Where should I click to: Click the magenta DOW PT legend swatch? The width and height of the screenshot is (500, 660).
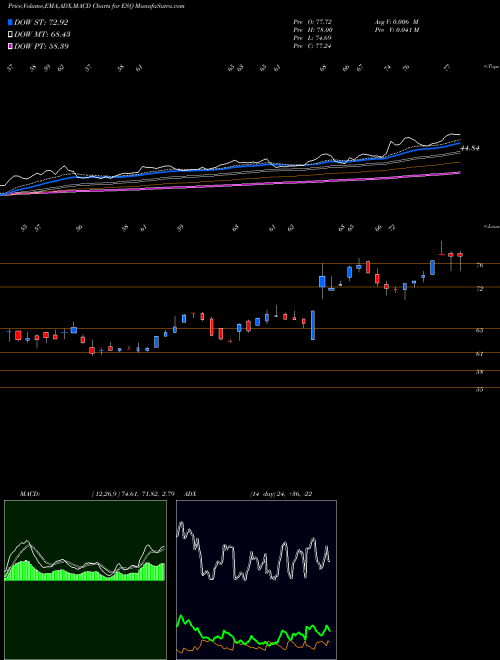10,46
